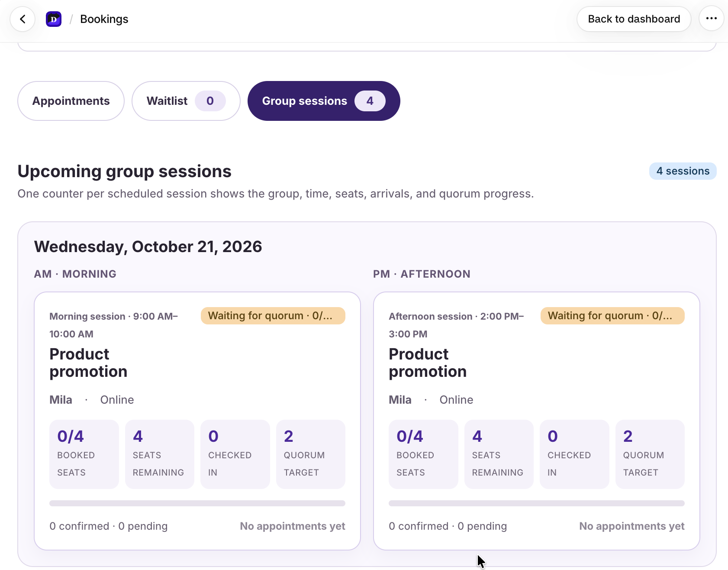Switch to the Appointments tab
This screenshot has width=728, height=570.
tap(71, 101)
